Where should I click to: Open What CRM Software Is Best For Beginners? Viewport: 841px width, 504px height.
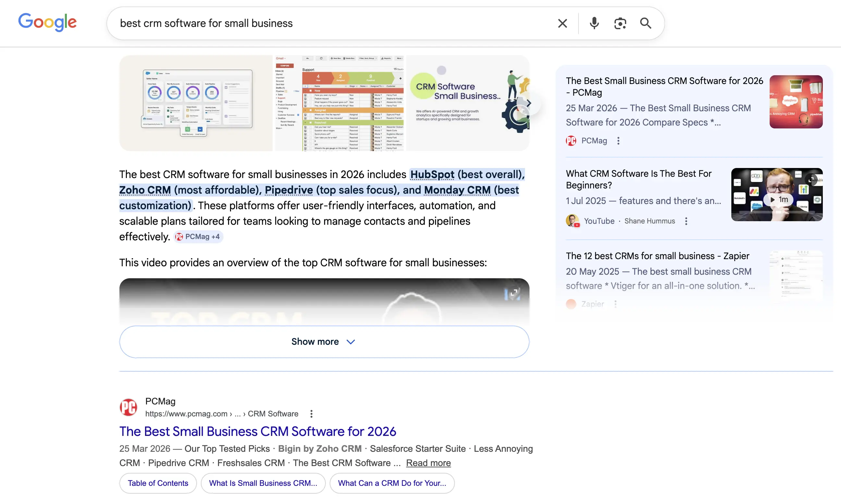(639, 179)
